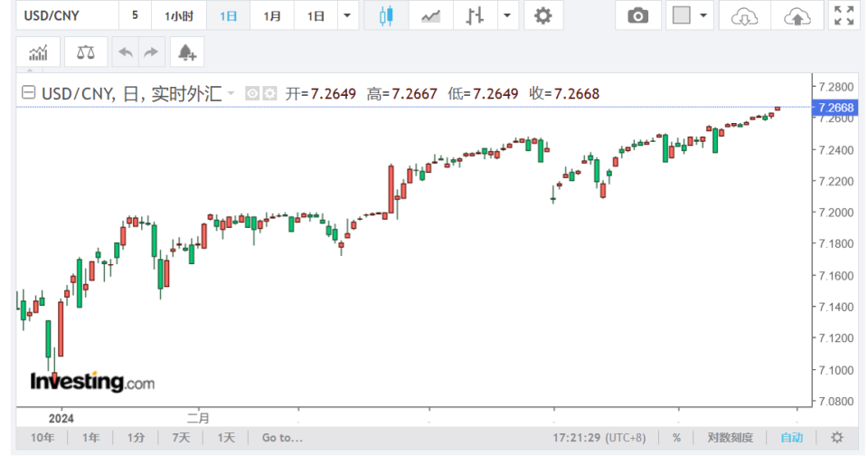Switch to area line chart style icon
This screenshot has height=456, width=868.
click(x=430, y=15)
